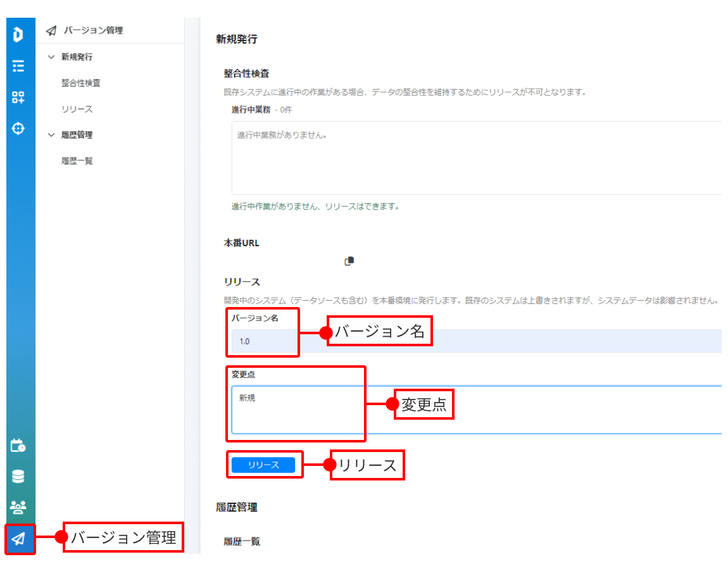This screenshot has height=571, width=728.
Task: Copy the 本番URL with the copy icon
Action: [349, 261]
